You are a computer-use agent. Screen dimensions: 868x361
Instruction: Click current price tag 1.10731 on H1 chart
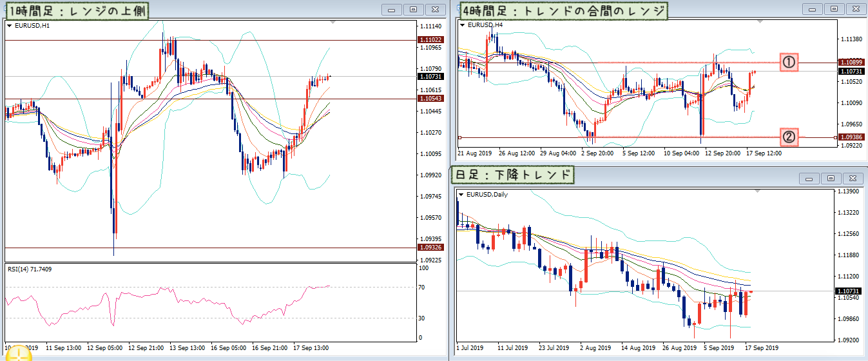[x=432, y=77]
